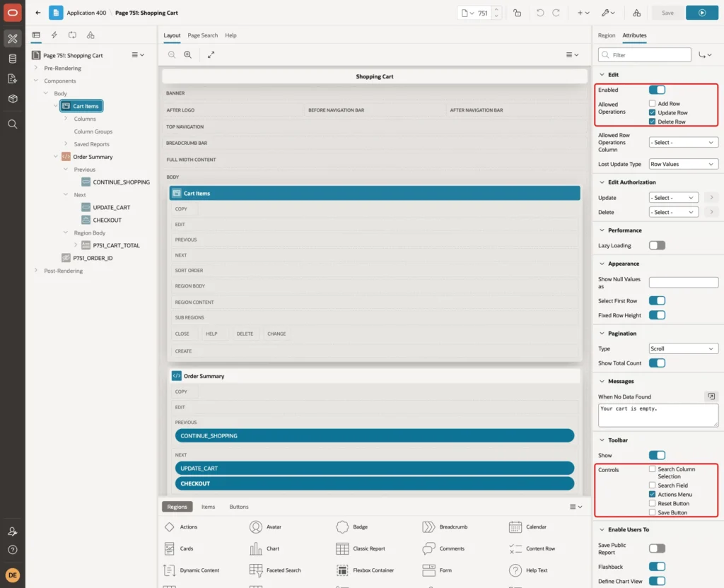Click the CHECKOUT button in the layout
The width and height of the screenshot is (724, 588).
coord(375,483)
